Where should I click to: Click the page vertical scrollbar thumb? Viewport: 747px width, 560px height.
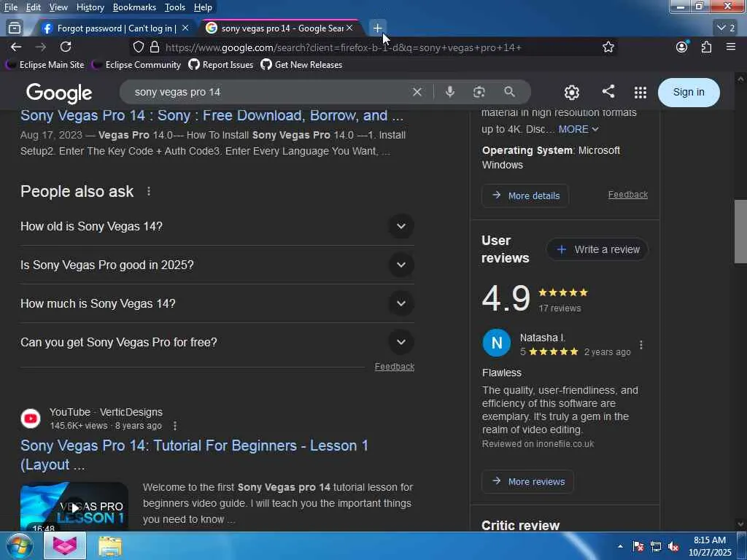(x=740, y=231)
